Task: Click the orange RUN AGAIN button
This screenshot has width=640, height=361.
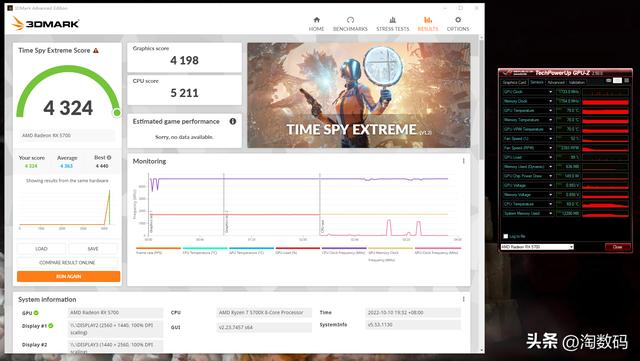Action: (x=69, y=276)
